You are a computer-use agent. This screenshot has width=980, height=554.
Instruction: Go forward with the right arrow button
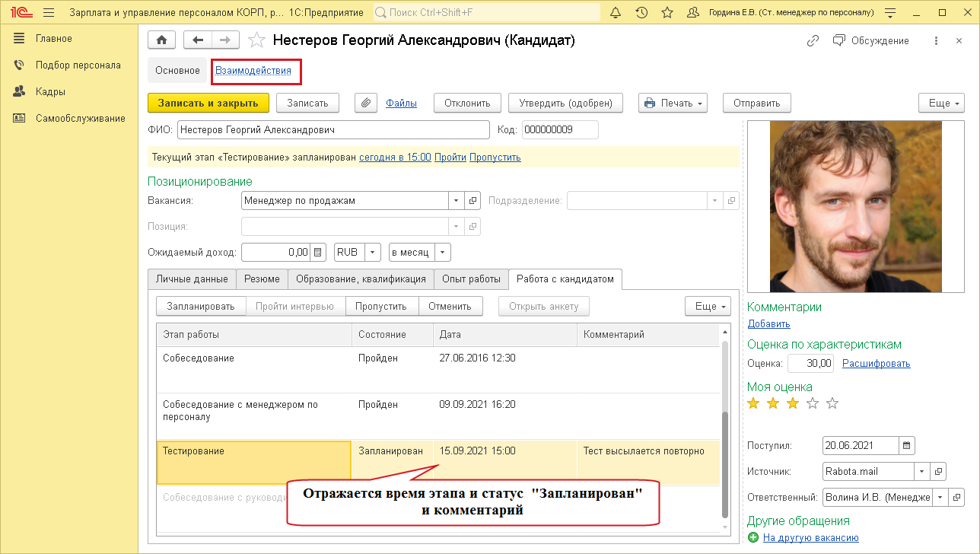226,40
